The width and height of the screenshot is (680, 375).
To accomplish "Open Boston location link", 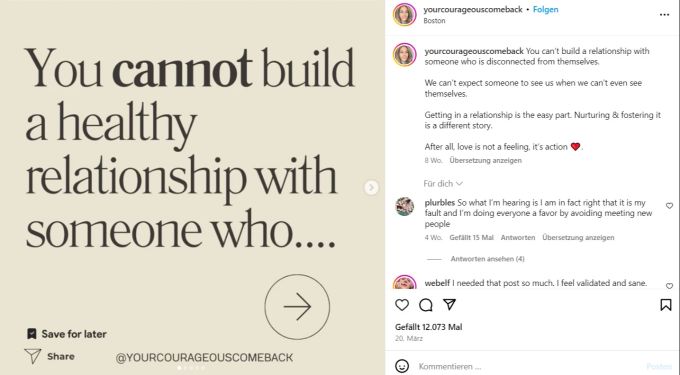I will (434, 21).
